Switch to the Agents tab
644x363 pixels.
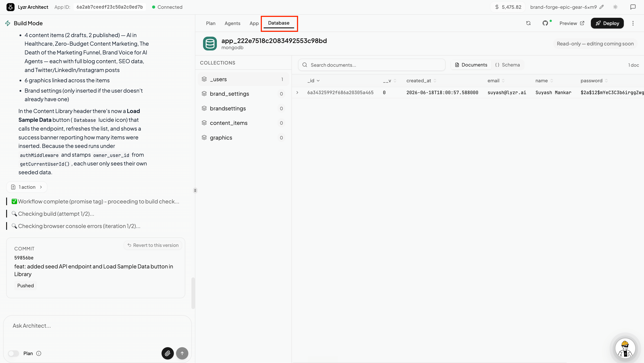tap(232, 23)
